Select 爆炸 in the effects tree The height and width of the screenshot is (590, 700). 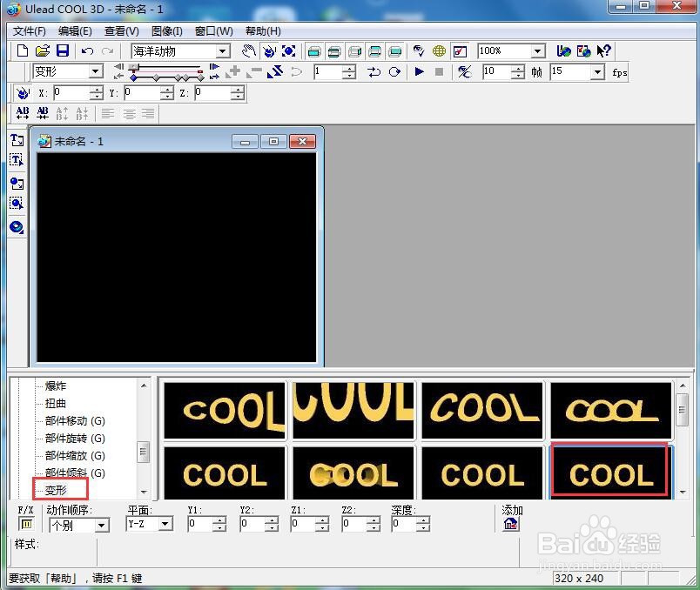pyautogui.click(x=56, y=386)
